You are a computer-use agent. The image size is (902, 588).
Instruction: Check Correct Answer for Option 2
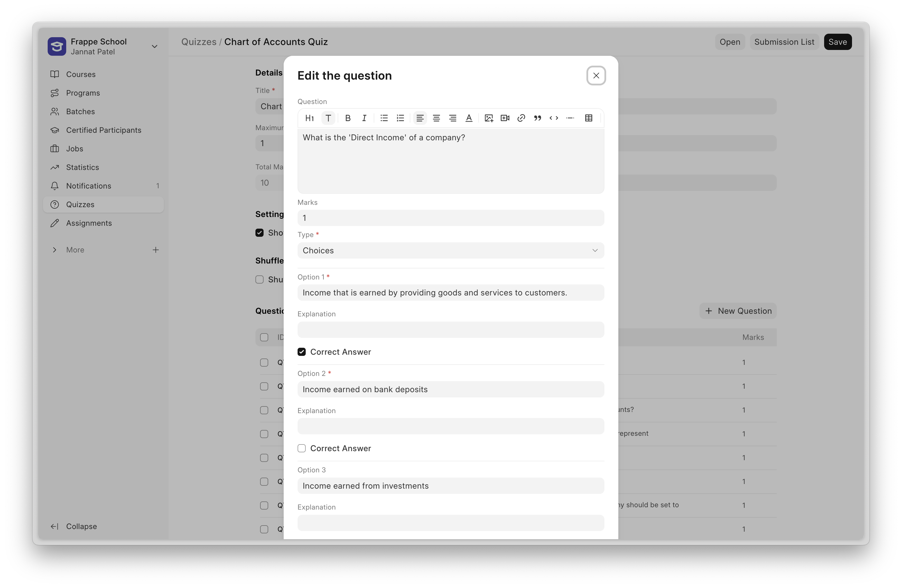[x=302, y=448]
